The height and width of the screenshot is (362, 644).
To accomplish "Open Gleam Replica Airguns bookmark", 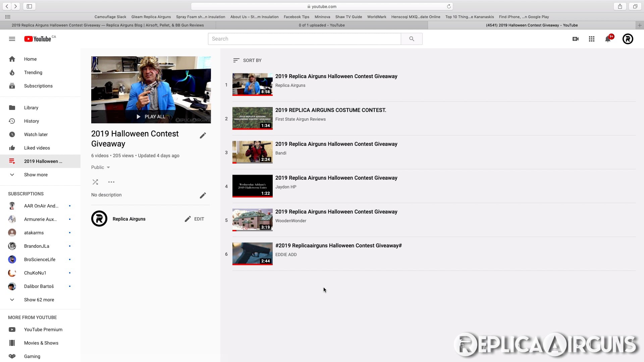I will click(151, 17).
